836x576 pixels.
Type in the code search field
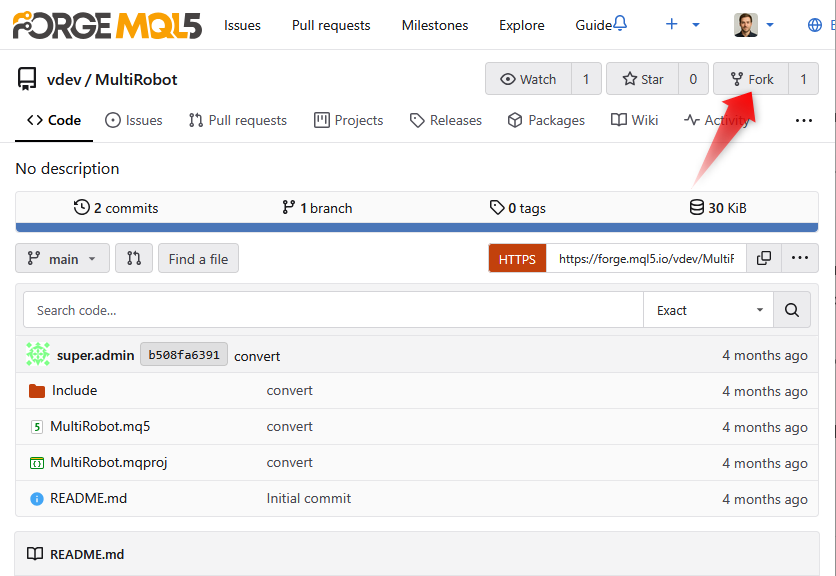click(330, 309)
